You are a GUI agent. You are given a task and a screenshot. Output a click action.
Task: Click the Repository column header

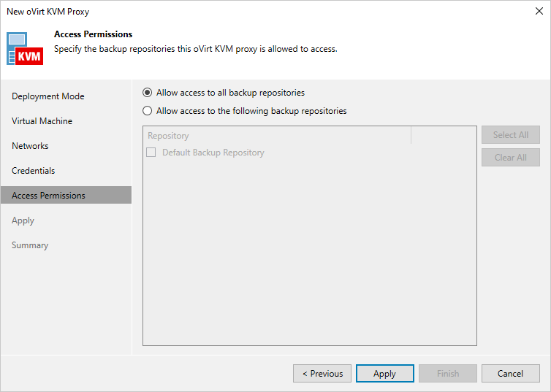(276, 136)
